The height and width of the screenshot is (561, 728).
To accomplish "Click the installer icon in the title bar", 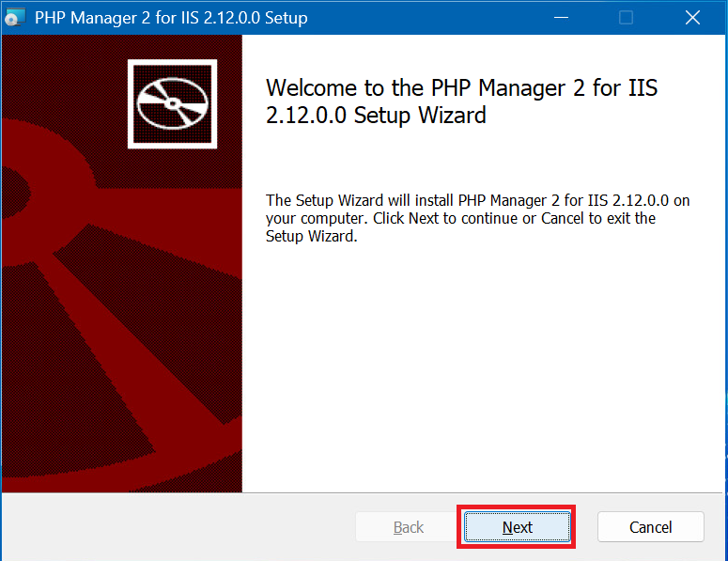I will (x=15, y=18).
